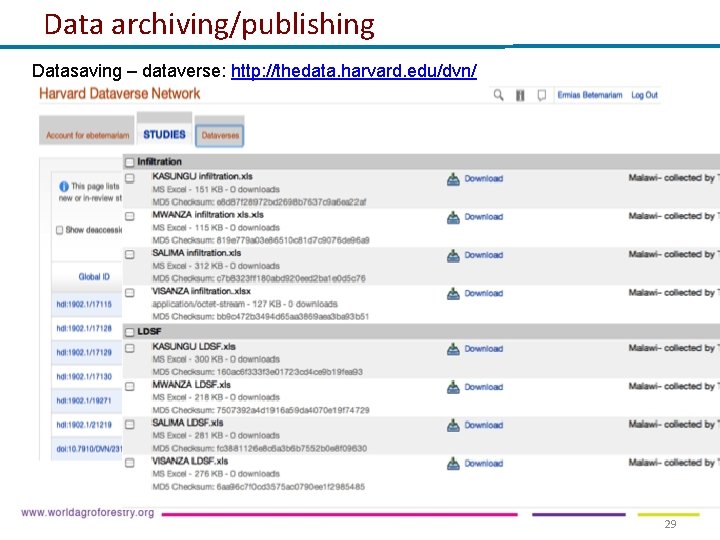Open the thedata.harvard.edu/dvn hyperlink
This screenshot has width=720, height=540.
coord(354,71)
